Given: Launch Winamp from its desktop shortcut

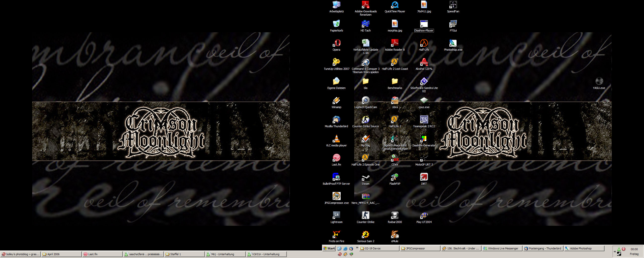Looking at the screenshot, I should point(336,101).
